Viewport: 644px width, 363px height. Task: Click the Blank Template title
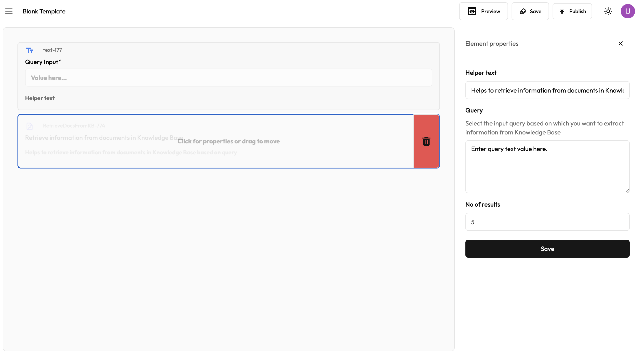tap(44, 11)
